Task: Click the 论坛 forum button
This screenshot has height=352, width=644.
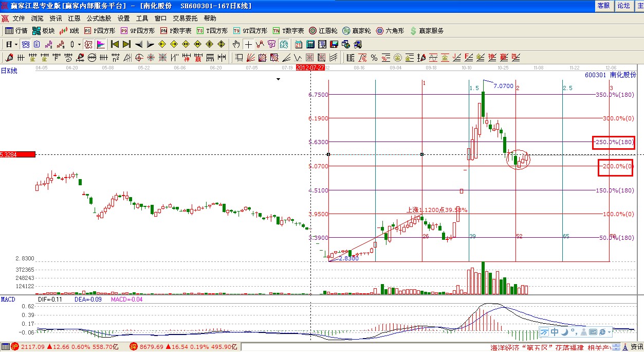Action: click(623, 5)
